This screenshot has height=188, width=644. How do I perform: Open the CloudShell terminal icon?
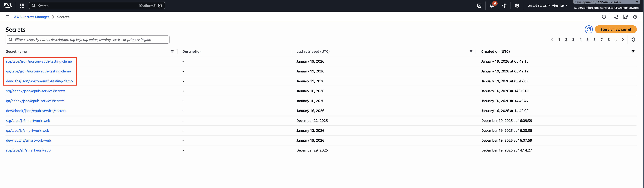[479, 5]
